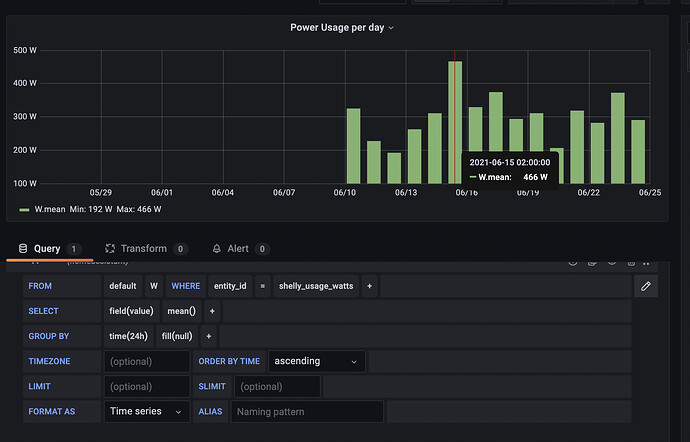The image size is (690, 442).
Task: Click the FROM keyword label
Action: coord(40,286)
